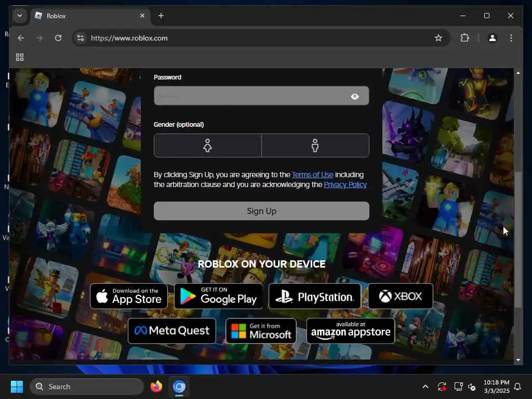Go back with the browser back arrow

point(21,38)
